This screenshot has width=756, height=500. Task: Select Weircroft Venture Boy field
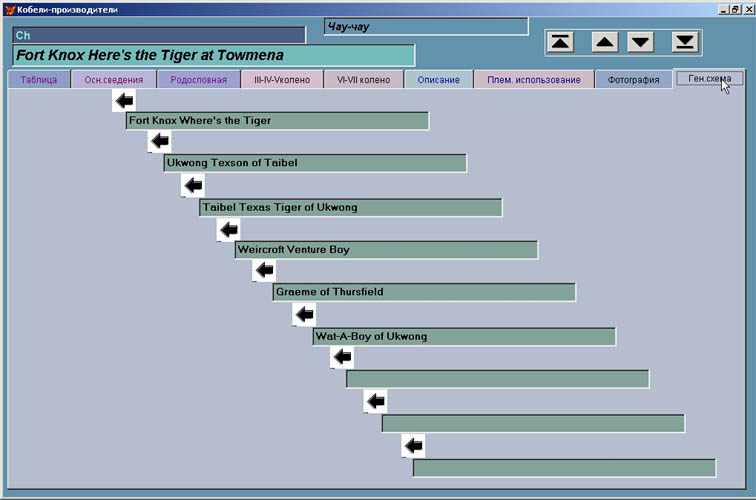point(386,250)
